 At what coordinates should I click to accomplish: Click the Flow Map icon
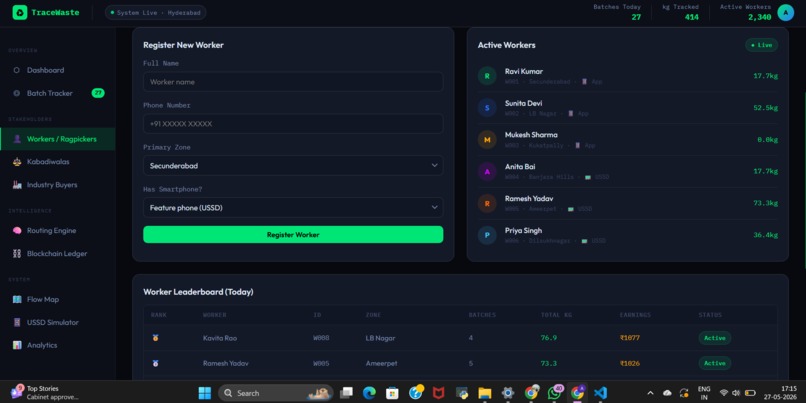tap(16, 299)
